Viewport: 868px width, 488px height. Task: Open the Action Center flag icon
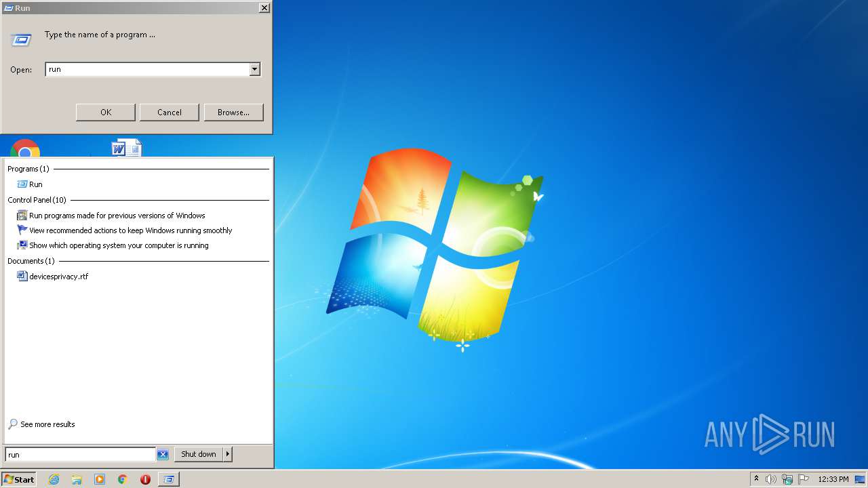pyautogui.click(x=804, y=479)
